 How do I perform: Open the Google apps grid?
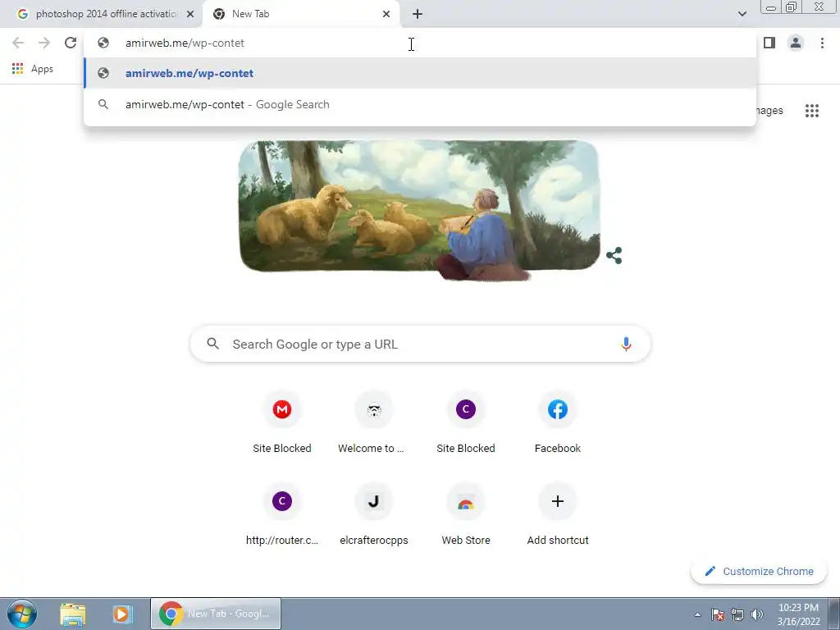click(812, 111)
